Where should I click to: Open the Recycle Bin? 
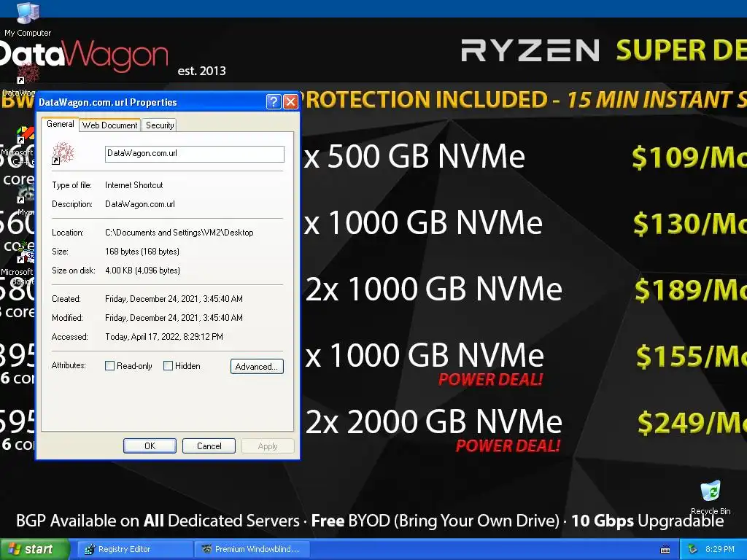click(x=711, y=497)
